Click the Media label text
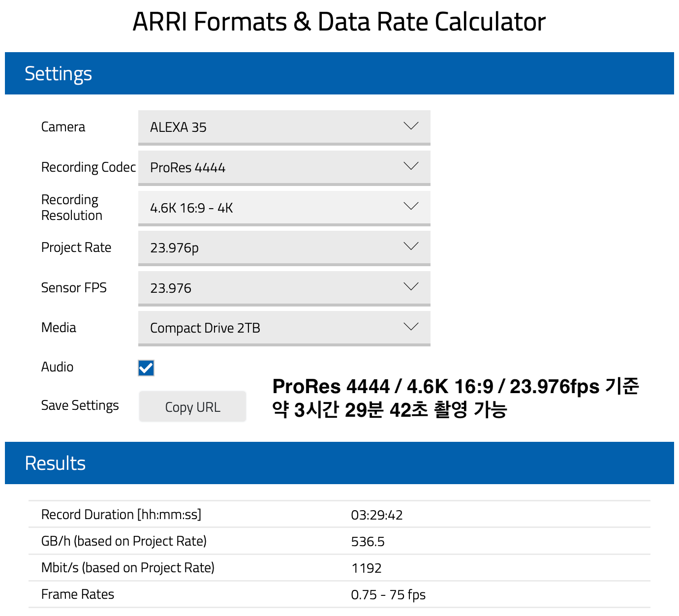The width and height of the screenshot is (679, 616). pos(59,328)
